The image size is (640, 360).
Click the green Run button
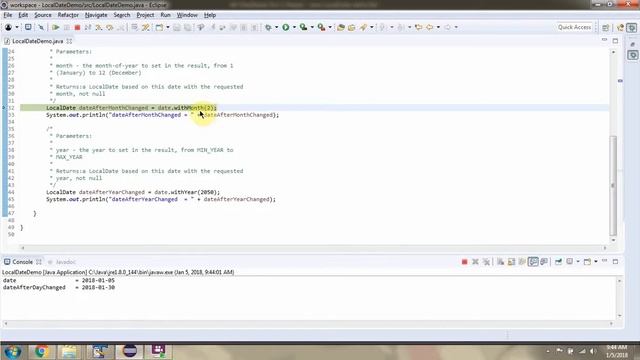click(286, 27)
